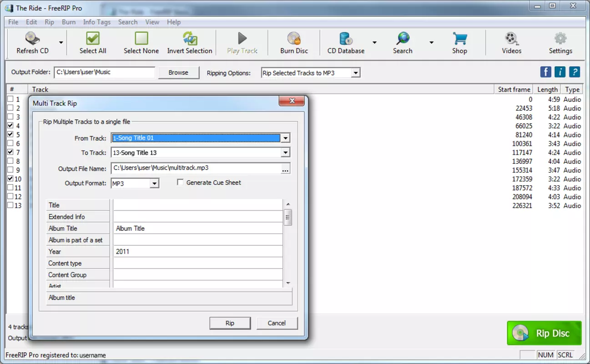
Task: Click the Select None toolbar icon
Action: click(141, 39)
